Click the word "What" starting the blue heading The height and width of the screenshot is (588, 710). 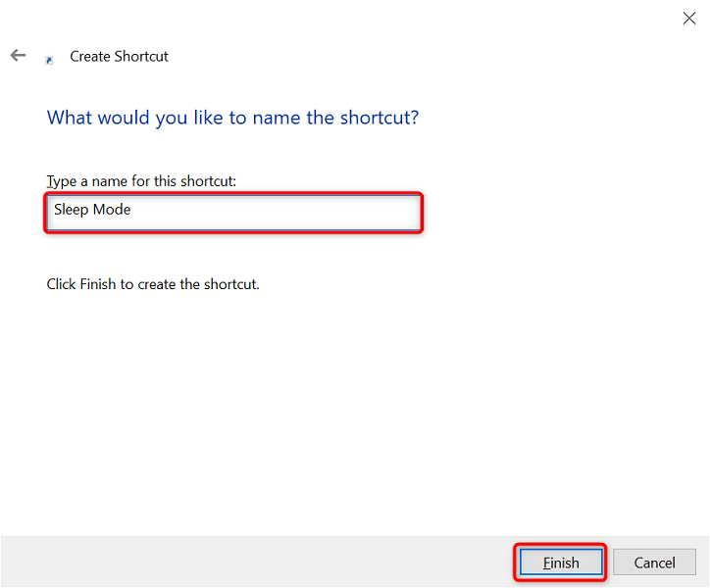point(70,118)
